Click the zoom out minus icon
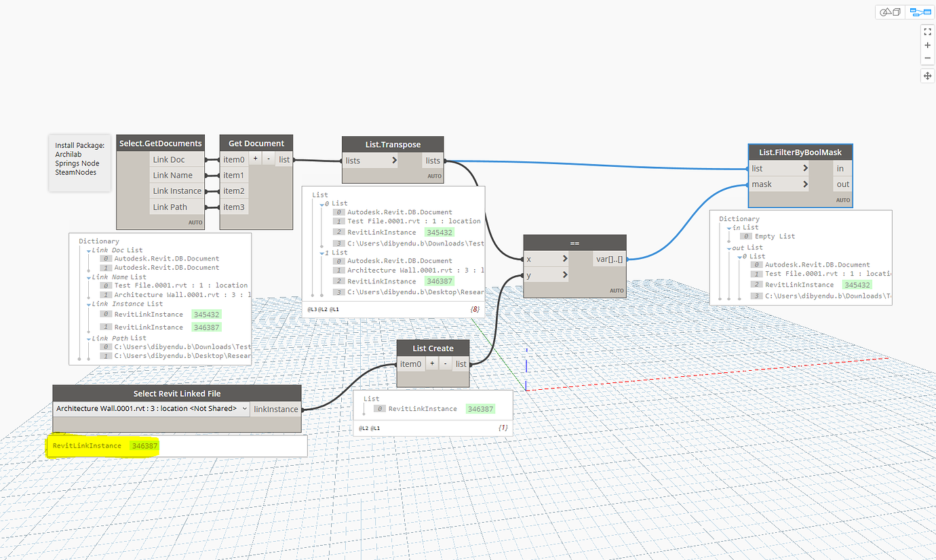Image resolution: width=936 pixels, height=560 pixels. (927, 58)
